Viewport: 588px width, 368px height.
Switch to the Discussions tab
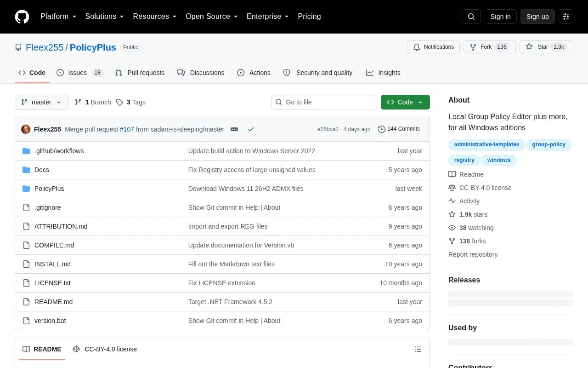201,73
